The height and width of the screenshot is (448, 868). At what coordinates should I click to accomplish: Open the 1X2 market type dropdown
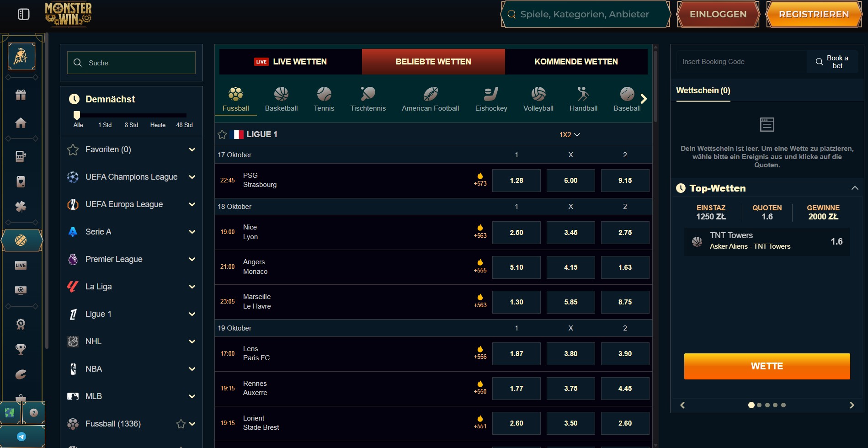coord(570,134)
